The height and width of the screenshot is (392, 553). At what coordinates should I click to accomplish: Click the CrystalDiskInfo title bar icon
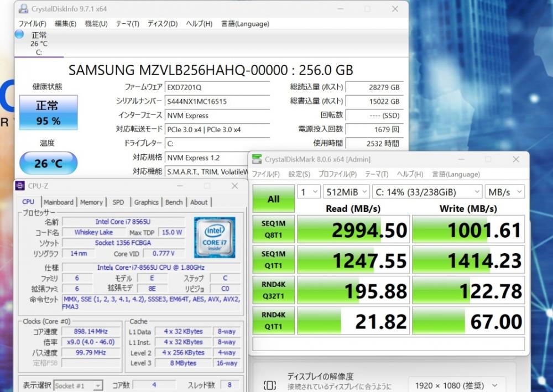pos(23,9)
